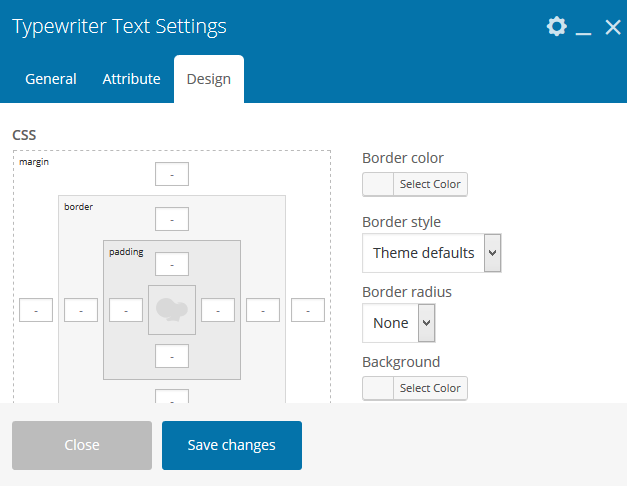627x486 pixels.
Task: Click the Background color swatch preview
Action: tap(378, 388)
